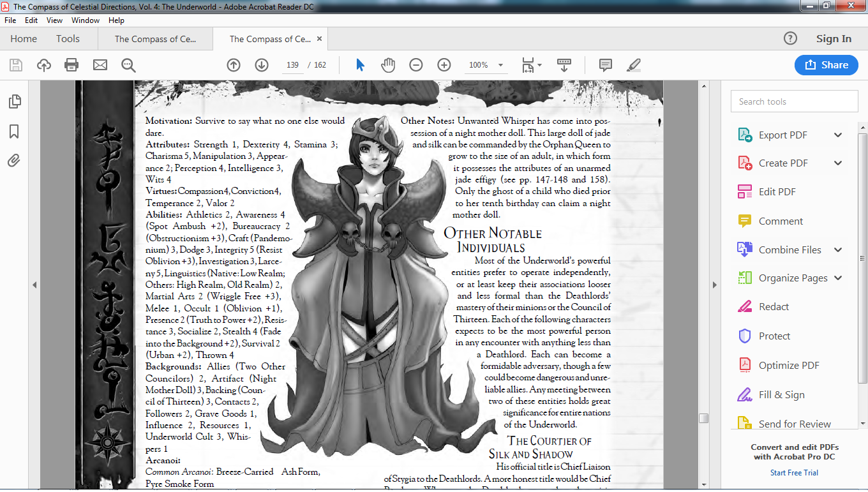Expand the Combine Files options
This screenshot has width=868, height=492.
[838, 250]
